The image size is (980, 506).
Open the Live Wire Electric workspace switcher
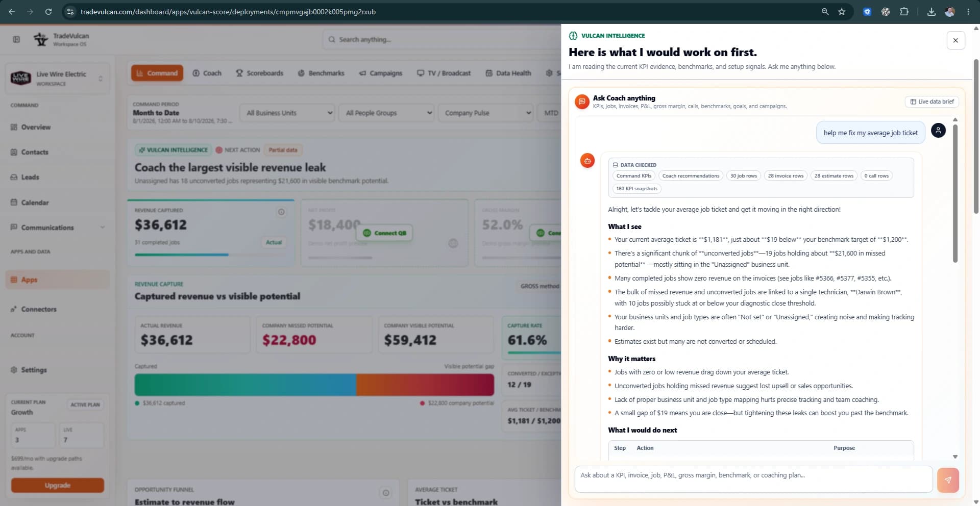pyautogui.click(x=57, y=79)
